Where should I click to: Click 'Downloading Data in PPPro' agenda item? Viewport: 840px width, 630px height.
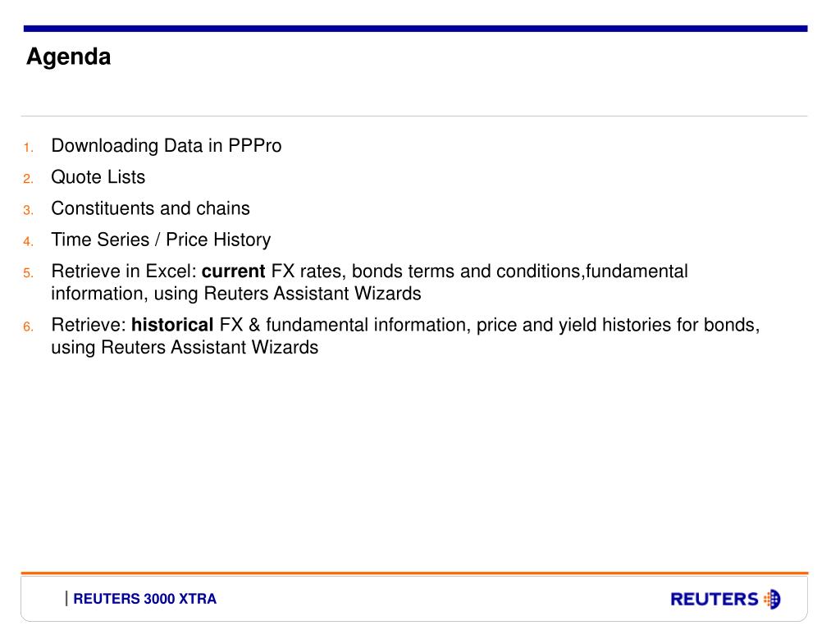[166, 146]
